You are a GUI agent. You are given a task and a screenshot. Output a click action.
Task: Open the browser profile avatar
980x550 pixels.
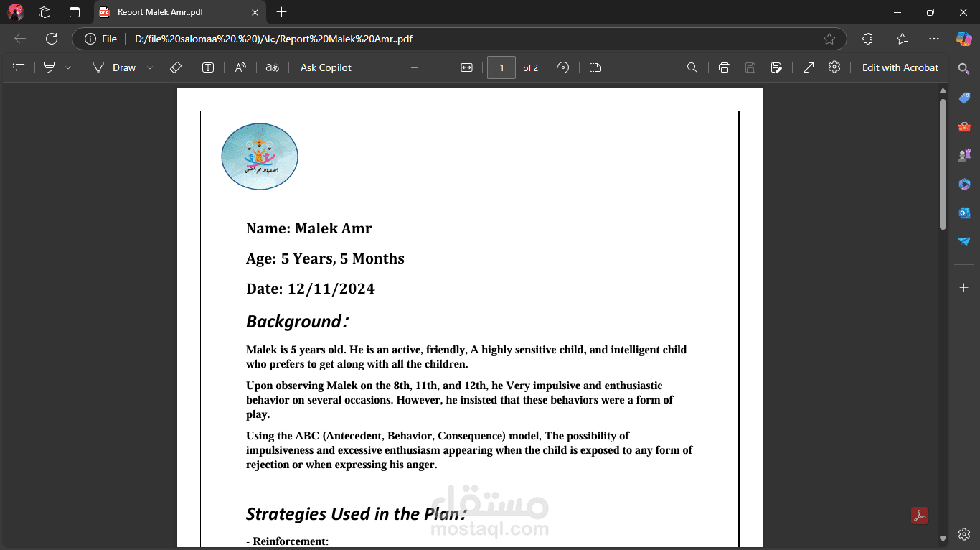16,12
